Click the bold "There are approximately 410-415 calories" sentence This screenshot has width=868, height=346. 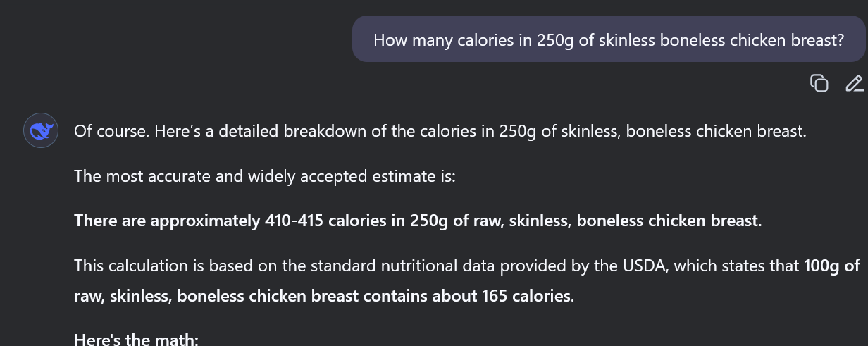tap(418, 221)
